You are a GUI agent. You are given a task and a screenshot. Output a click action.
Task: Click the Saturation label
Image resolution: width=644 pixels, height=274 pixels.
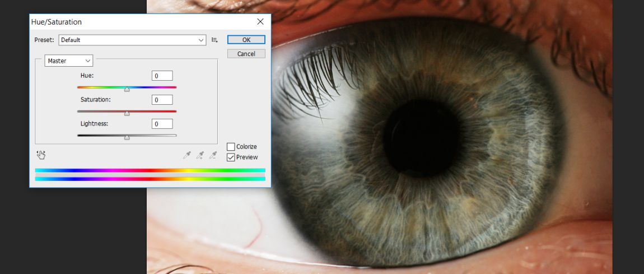96,99
